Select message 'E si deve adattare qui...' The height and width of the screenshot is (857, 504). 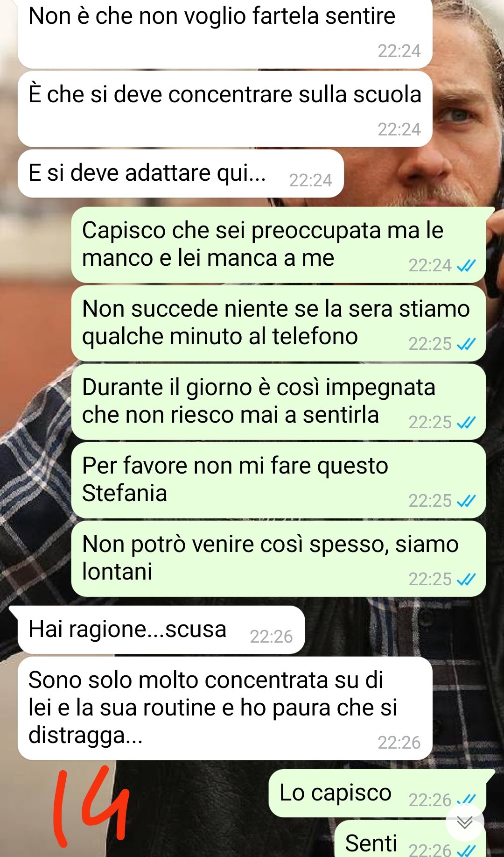181,173
